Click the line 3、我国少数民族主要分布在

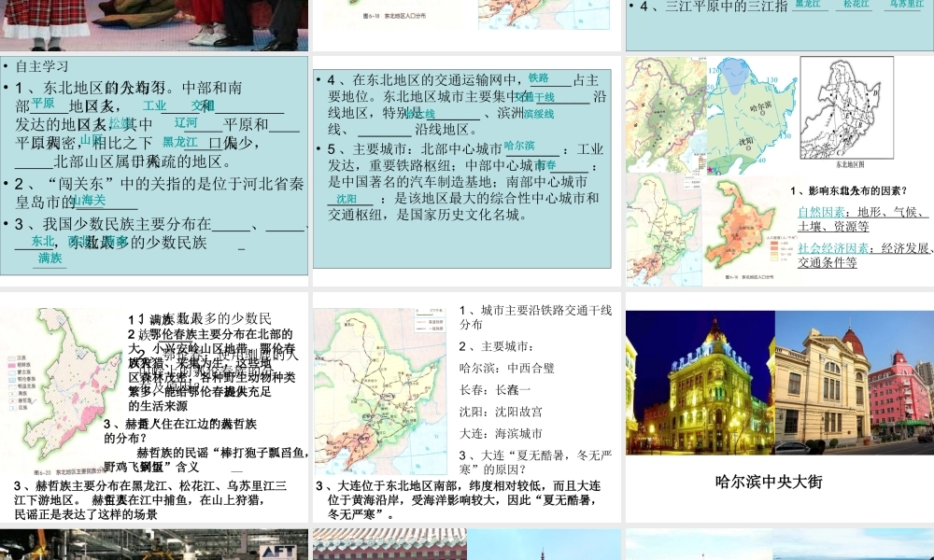pos(161,233)
